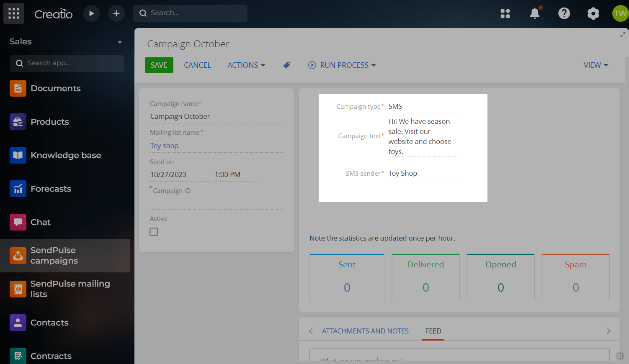The height and width of the screenshot is (364, 629).
Task: Click the Opened statistics tile
Action: (500, 277)
